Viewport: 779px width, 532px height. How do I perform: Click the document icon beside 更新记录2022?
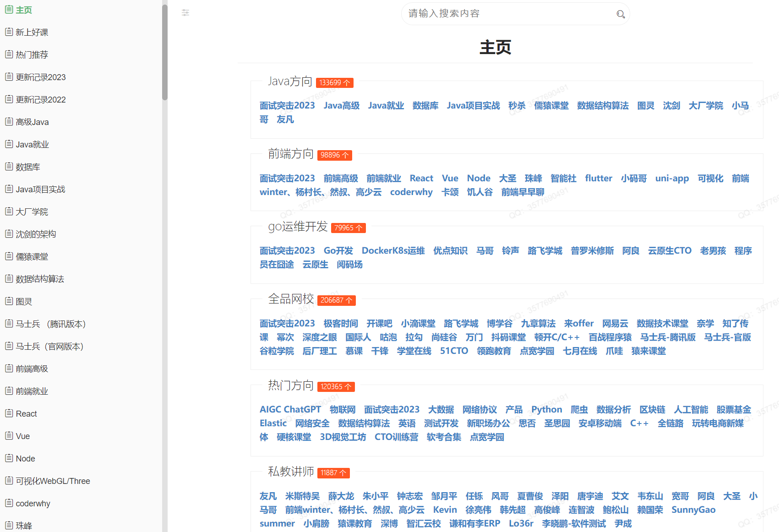(9, 99)
